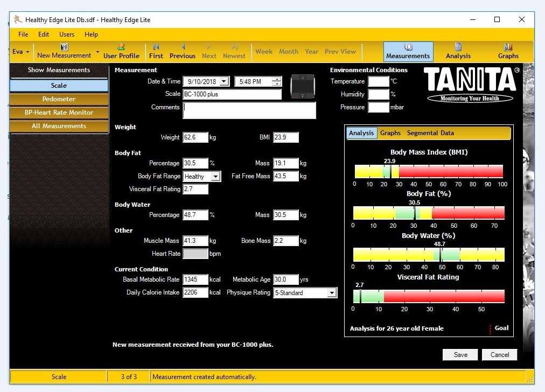Click the Weight field showing 62.6

pos(195,137)
